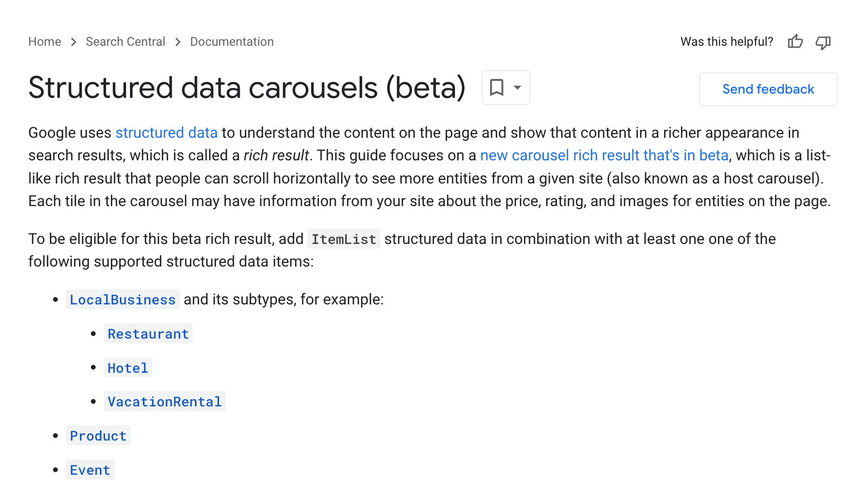
Task: Go to the Home breadcrumb
Action: point(45,42)
